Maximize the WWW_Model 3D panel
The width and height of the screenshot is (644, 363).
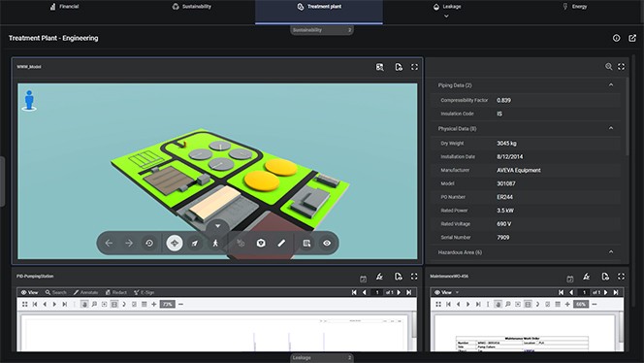(x=414, y=67)
